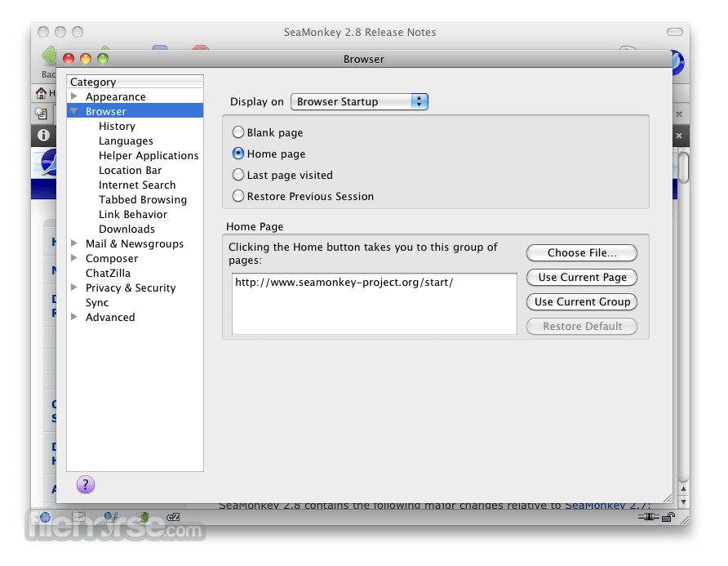Zoom the preferences dialog with the green button
Image resolution: width=728 pixels, height=566 pixels.
[x=103, y=59]
